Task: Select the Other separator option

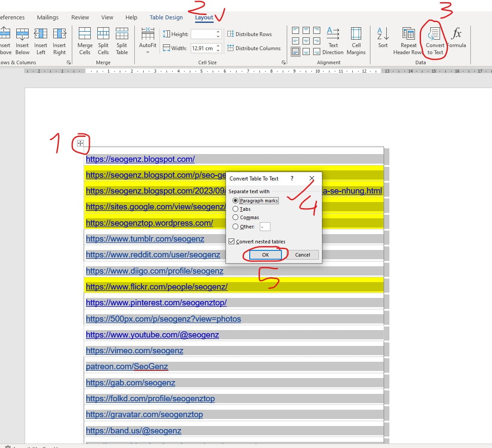Action: (x=244, y=226)
